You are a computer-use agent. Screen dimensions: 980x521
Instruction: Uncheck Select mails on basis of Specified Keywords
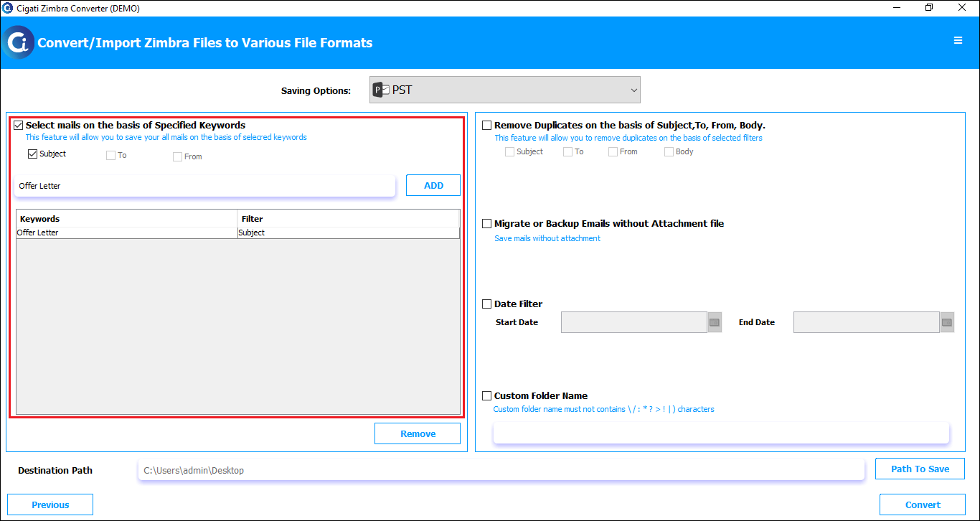coord(18,125)
